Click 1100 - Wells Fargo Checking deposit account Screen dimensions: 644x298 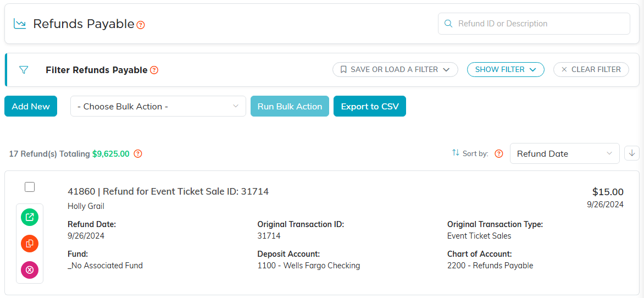309,266
